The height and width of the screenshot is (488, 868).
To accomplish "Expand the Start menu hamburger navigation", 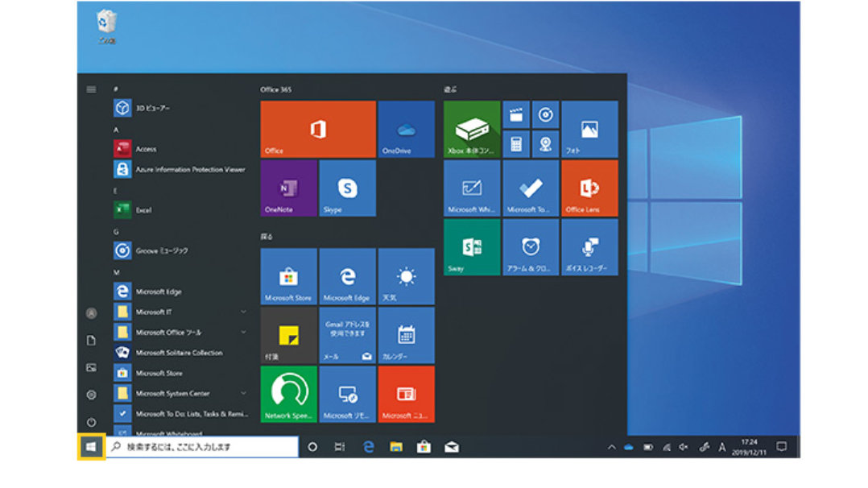I will pos(91,89).
